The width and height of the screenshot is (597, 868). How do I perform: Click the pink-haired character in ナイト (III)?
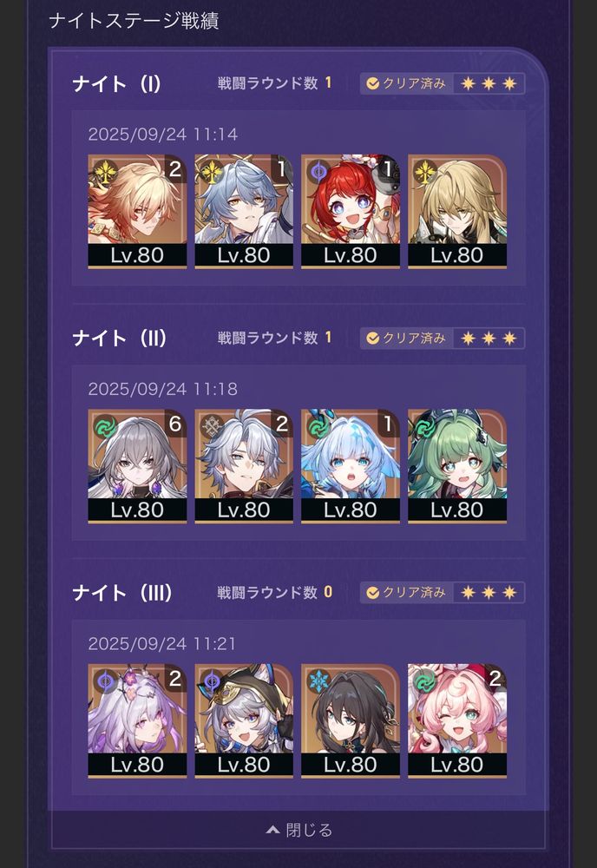coord(457,720)
